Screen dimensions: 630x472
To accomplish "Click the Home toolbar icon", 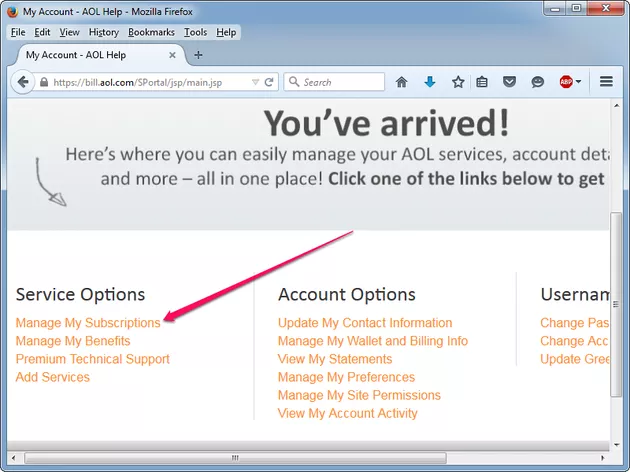I will (401, 82).
